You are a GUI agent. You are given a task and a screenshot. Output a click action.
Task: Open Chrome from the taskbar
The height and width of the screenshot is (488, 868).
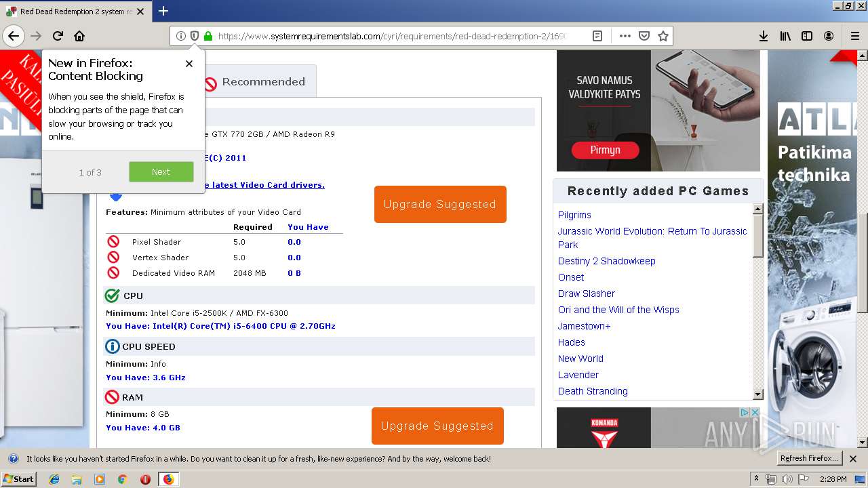point(122,479)
